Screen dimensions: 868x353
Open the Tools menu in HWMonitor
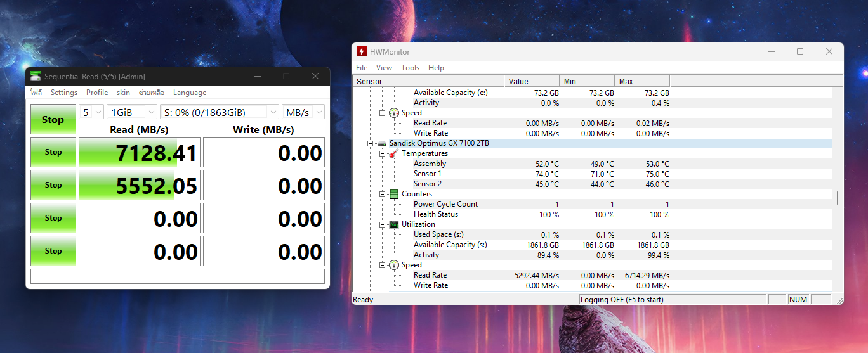[411, 68]
